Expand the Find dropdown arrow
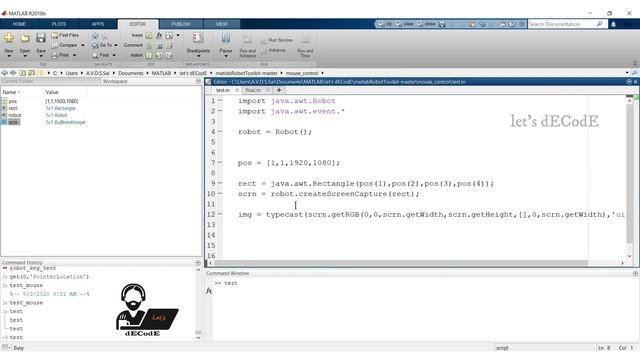640x360 pixels. tap(114, 55)
